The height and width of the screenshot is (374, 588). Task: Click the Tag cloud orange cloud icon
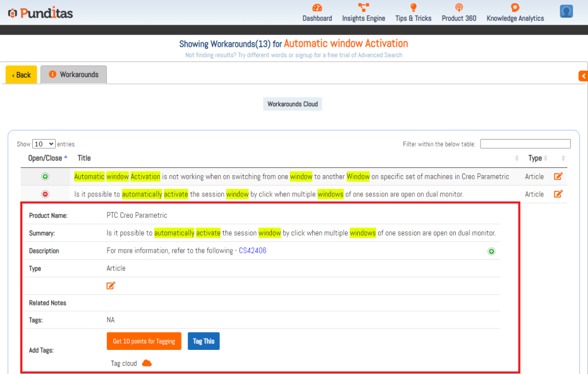click(147, 363)
